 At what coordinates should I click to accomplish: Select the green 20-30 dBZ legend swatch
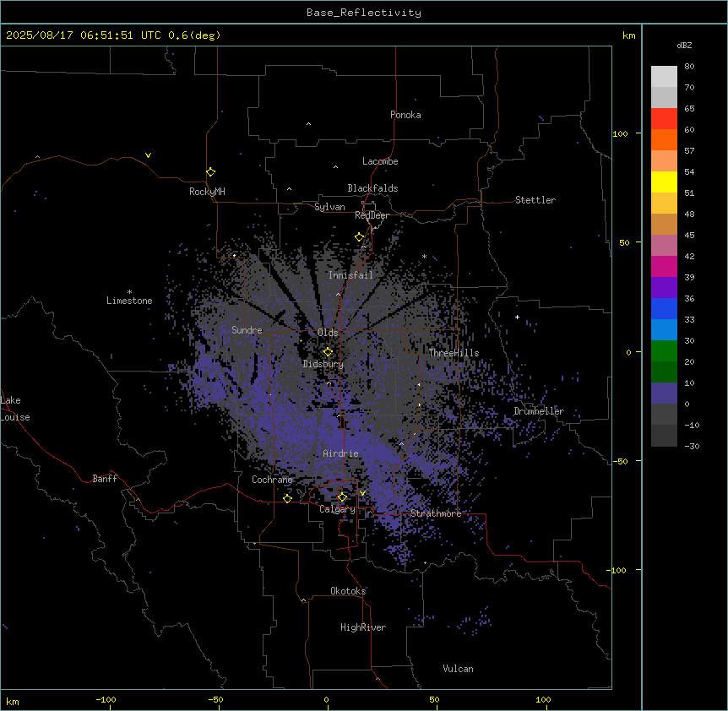click(664, 351)
